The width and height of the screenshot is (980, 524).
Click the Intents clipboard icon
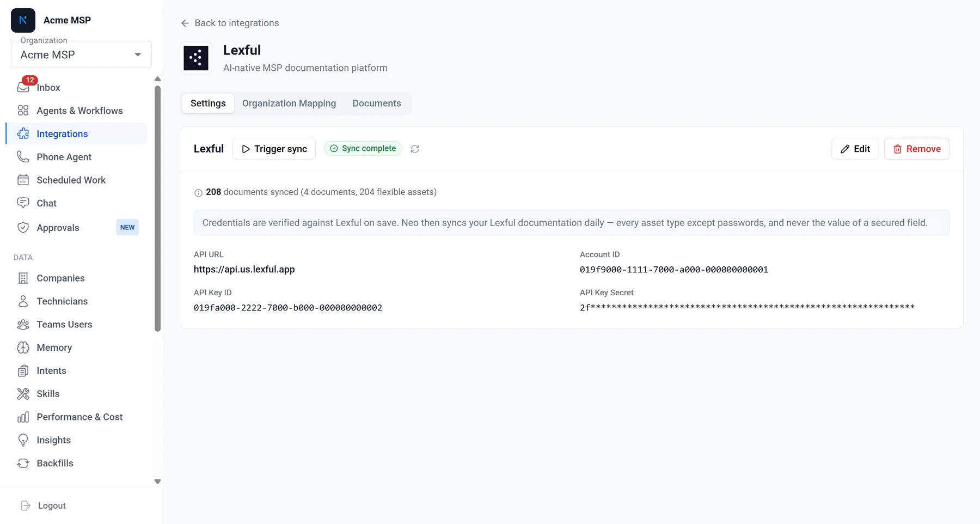click(23, 370)
